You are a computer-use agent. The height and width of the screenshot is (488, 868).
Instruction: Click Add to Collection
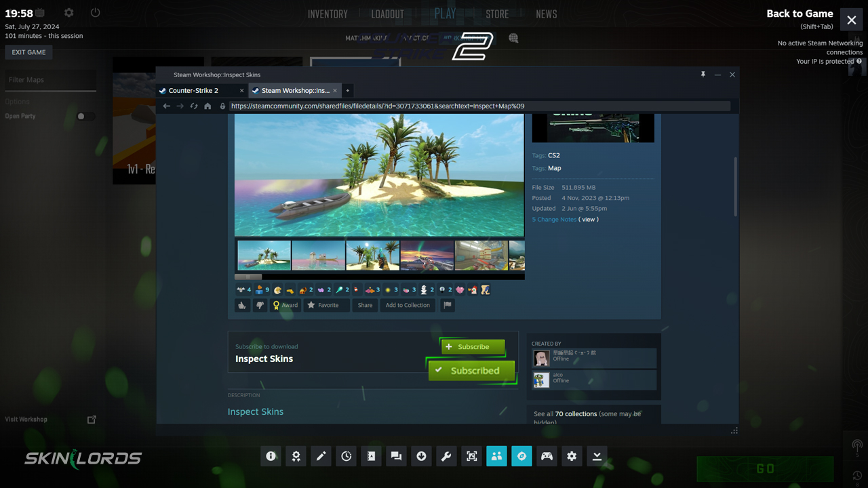coord(408,305)
